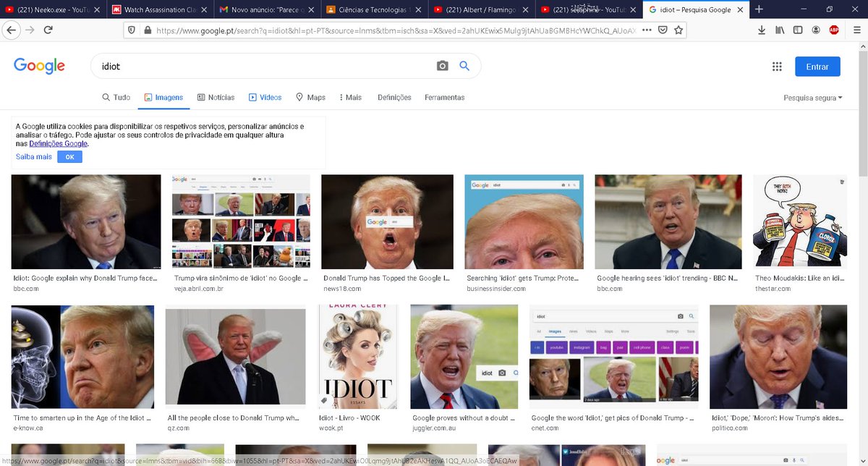Open Google hearing bbc.com thumbnail
868x466 pixels.
click(x=668, y=222)
